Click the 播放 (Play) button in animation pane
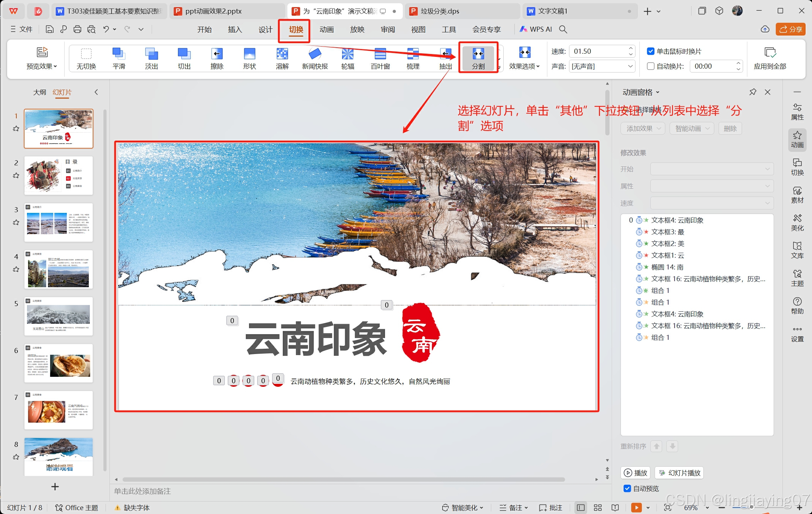This screenshot has width=812, height=514. pos(636,473)
